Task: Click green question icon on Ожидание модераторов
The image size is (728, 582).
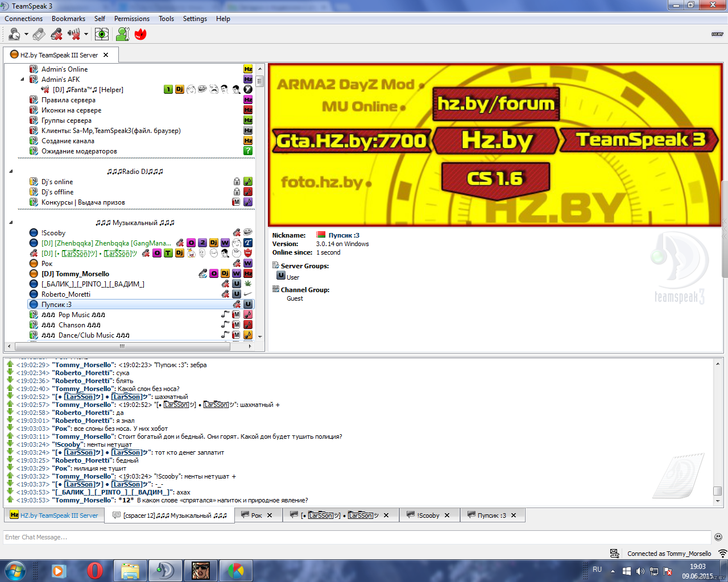Action: [x=248, y=151]
